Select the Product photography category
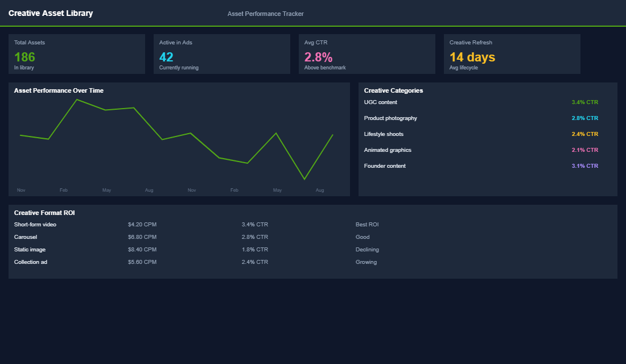626x364 pixels. coord(390,118)
